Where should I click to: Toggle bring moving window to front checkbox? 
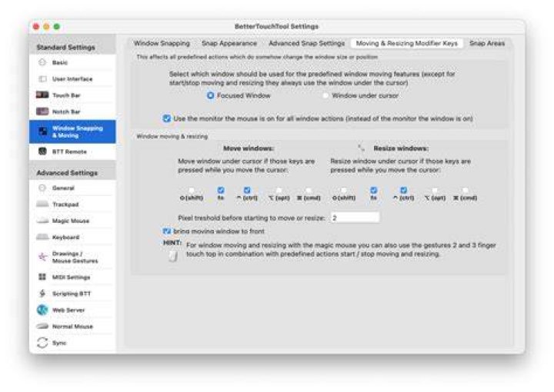(166, 231)
